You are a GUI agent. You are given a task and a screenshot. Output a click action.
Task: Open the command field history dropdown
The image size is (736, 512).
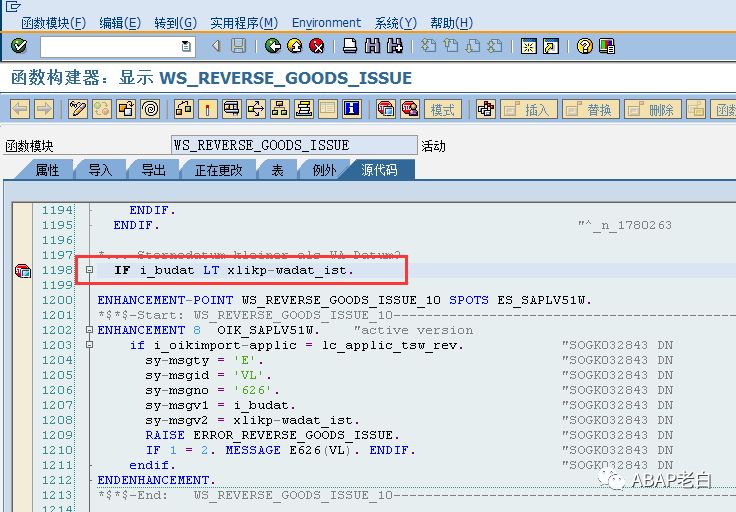coord(186,46)
